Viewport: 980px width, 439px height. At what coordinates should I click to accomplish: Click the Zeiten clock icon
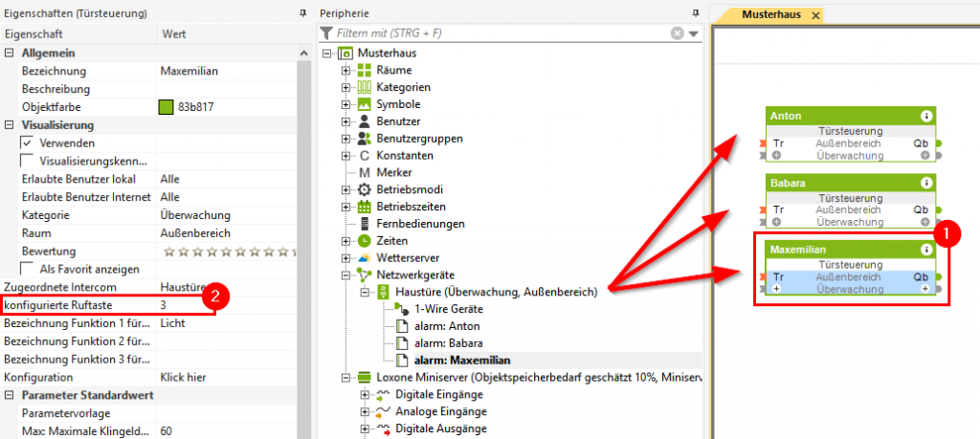364,241
